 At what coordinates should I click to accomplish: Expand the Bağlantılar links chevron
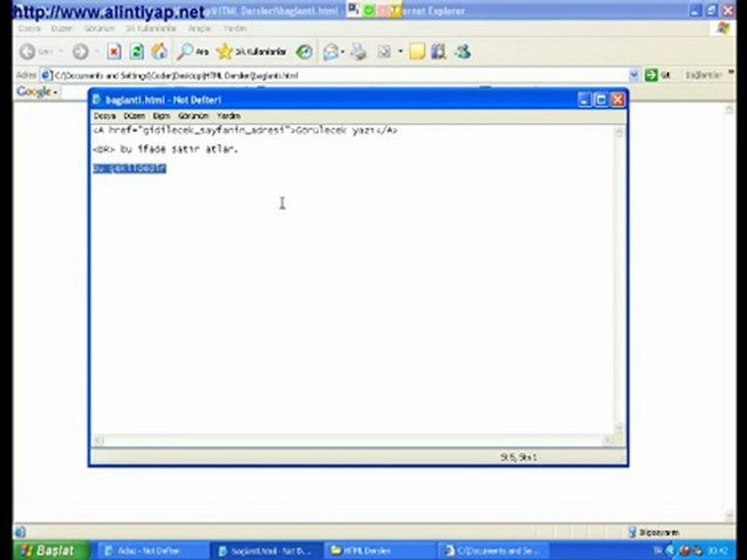[x=731, y=73]
